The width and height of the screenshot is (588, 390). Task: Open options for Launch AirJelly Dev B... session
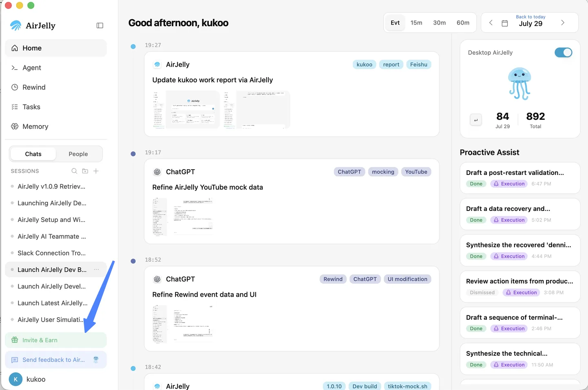click(x=96, y=269)
